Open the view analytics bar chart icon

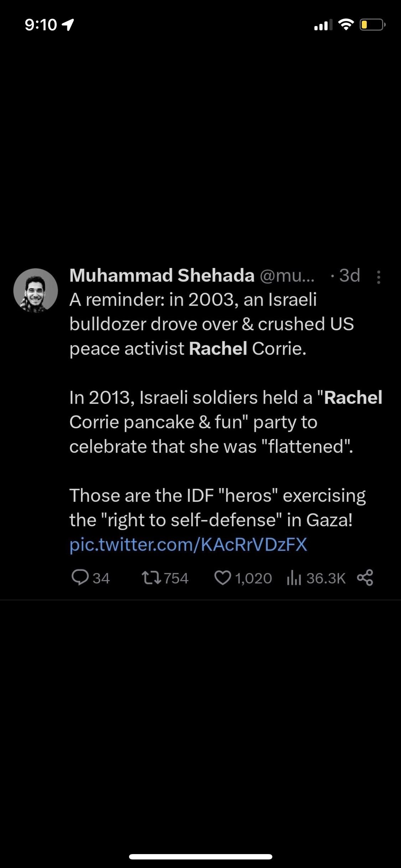click(294, 578)
